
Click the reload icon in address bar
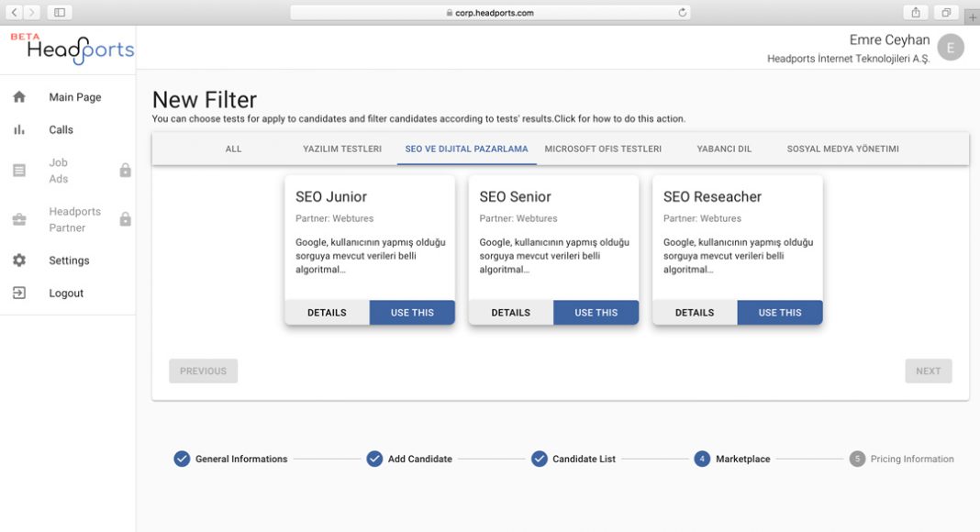point(682,13)
